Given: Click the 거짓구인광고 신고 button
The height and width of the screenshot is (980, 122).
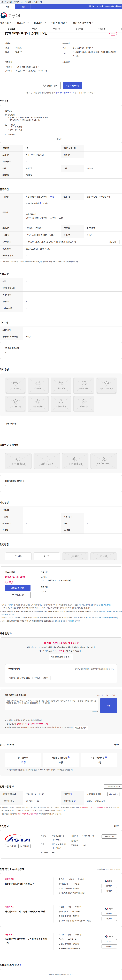Looking at the screenshot, I should [113, 786].
